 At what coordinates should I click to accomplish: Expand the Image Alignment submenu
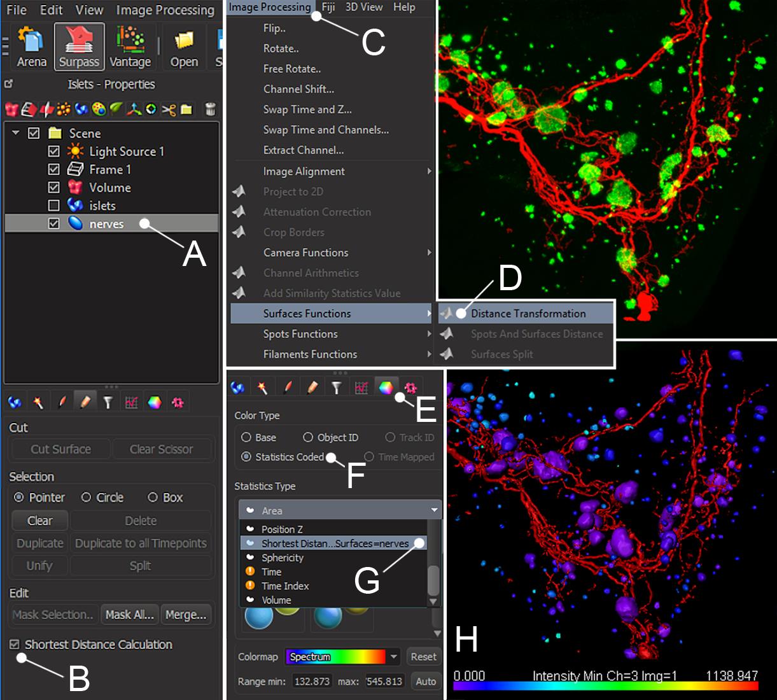point(332,171)
